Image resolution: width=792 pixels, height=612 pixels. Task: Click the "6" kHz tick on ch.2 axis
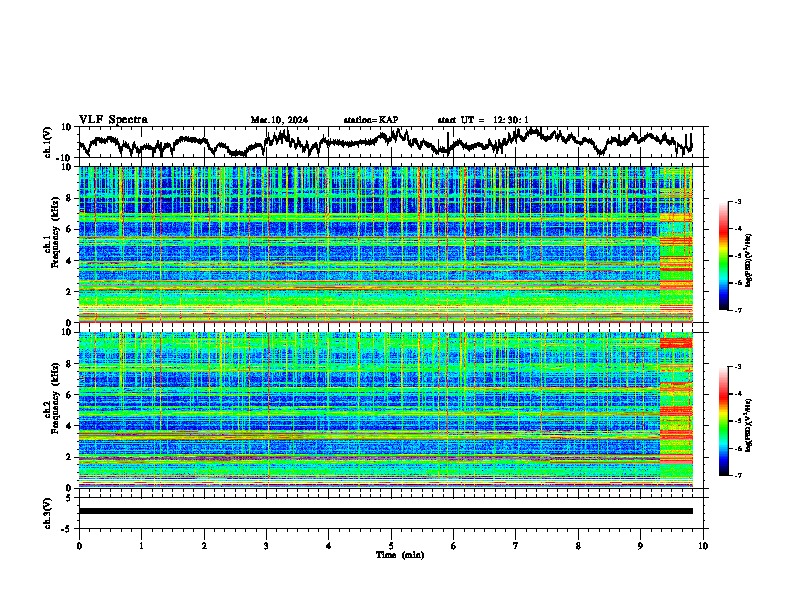[70, 395]
